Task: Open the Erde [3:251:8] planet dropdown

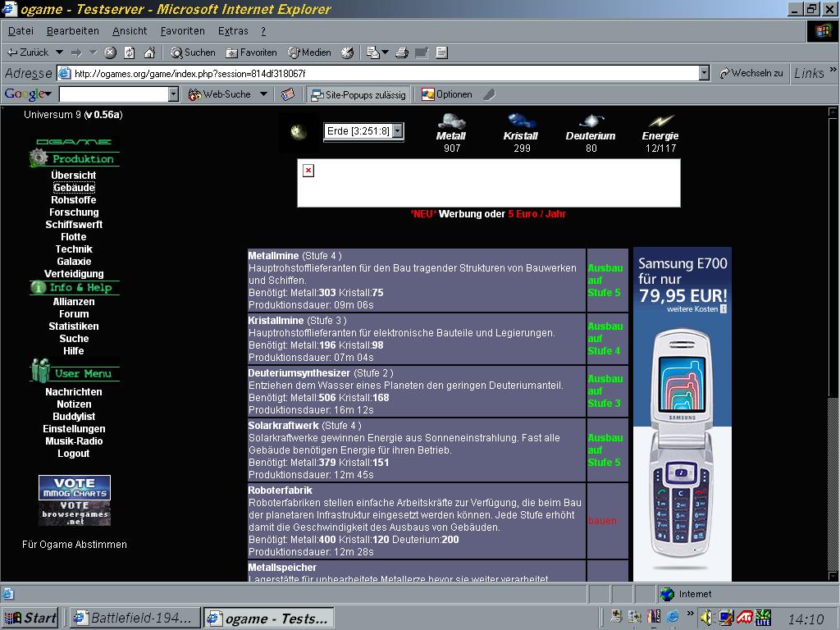Action: tap(363, 131)
